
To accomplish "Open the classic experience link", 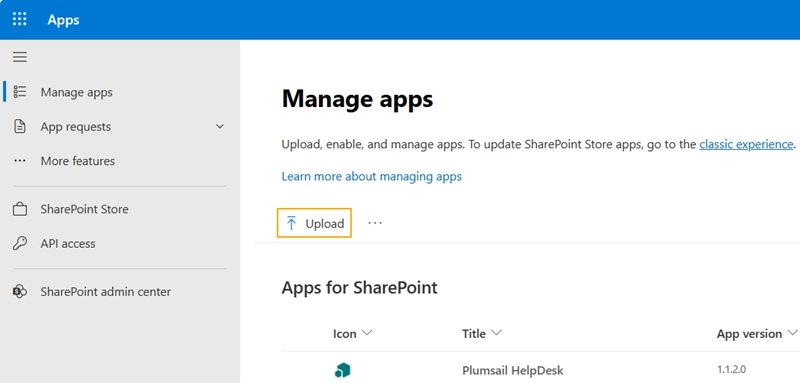I will coord(746,144).
